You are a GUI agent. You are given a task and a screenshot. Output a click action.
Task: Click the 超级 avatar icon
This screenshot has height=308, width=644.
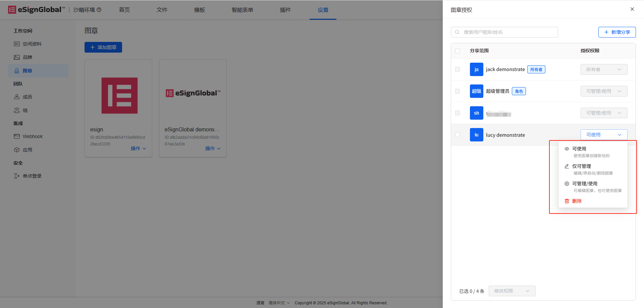[x=476, y=91]
